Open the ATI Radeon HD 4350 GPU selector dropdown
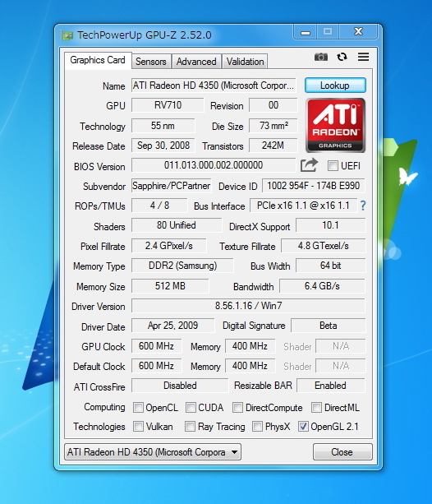Screen dimensions: 432x504 pyautogui.click(x=153, y=452)
